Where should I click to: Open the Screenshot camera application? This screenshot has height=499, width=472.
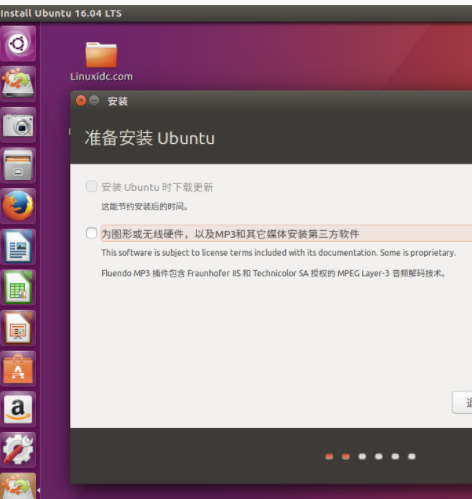pos(18,125)
